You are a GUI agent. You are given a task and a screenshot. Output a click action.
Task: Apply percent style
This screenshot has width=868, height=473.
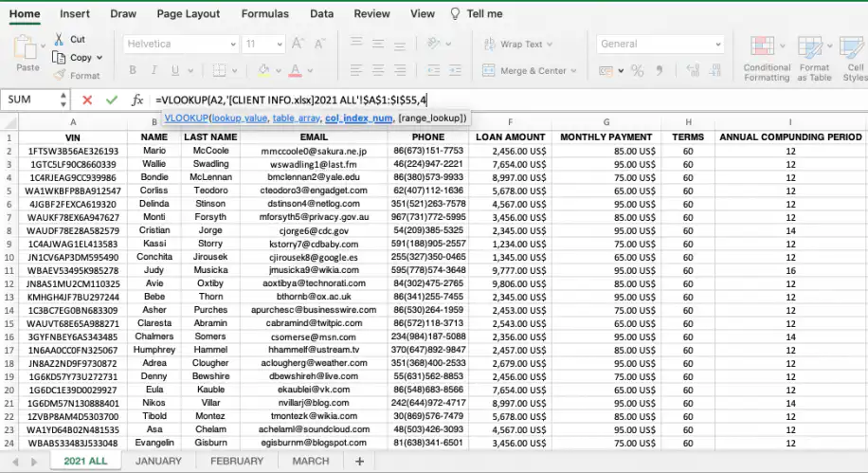pos(637,70)
